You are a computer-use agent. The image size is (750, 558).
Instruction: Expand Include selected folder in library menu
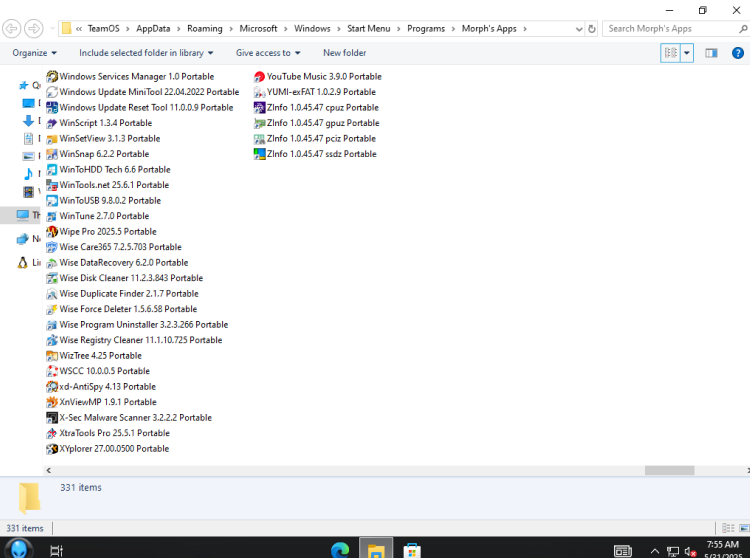pos(146,53)
